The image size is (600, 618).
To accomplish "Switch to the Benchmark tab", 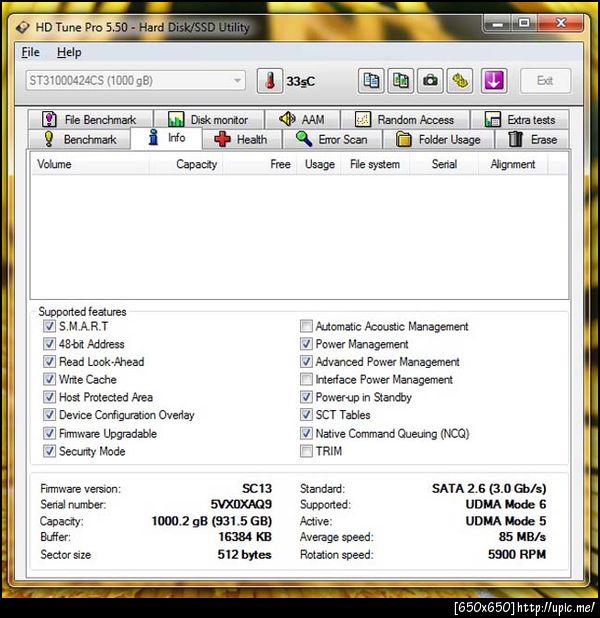I will tap(79, 140).
